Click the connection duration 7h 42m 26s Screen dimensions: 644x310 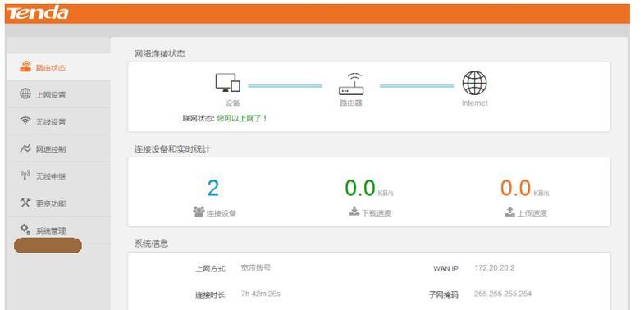tap(261, 294)
